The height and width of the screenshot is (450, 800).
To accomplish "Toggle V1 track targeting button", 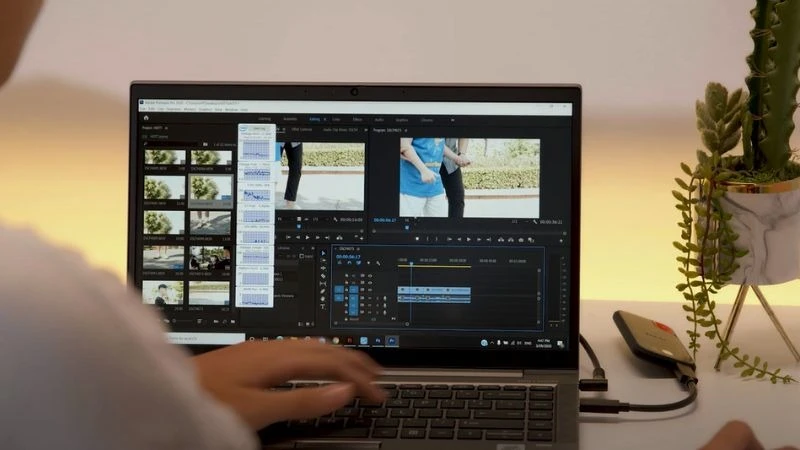I will (x=354, y=290).
